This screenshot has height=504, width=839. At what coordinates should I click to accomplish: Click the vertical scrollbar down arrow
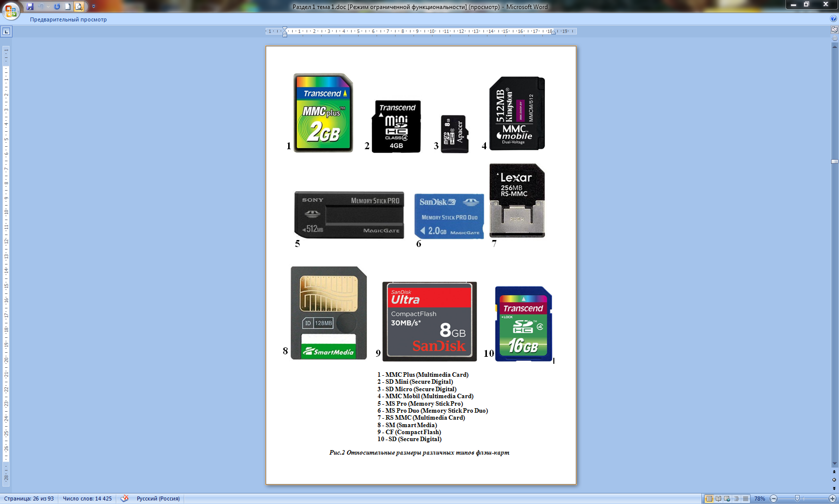click(x=834, y=464)
